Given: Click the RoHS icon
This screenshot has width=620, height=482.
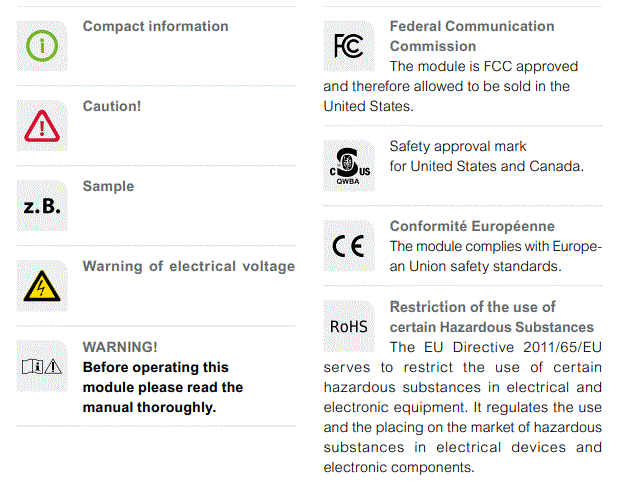Looking at the screenshot, I should point(349,327).
